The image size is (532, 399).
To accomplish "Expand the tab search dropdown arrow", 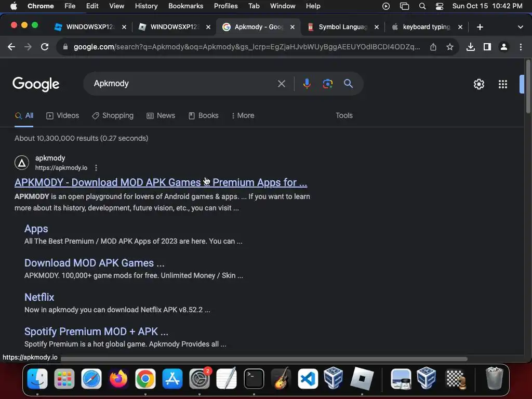I will (x=521, y=27).
